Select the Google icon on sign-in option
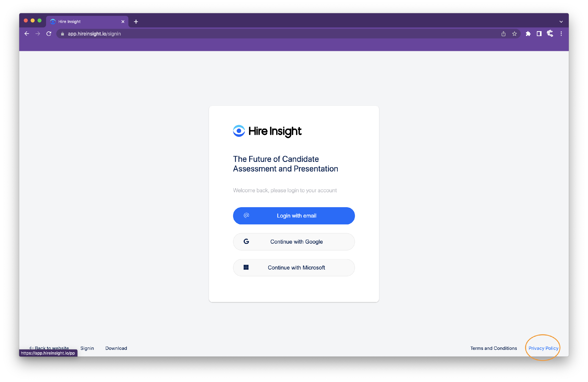The width and height of the screenshot is (588, 382). [x=246, y=242]
